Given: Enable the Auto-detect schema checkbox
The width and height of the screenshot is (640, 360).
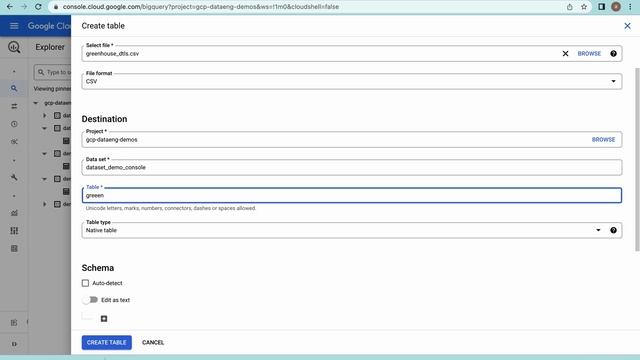Looking at the screenshot, I should [x=85, y=283].
